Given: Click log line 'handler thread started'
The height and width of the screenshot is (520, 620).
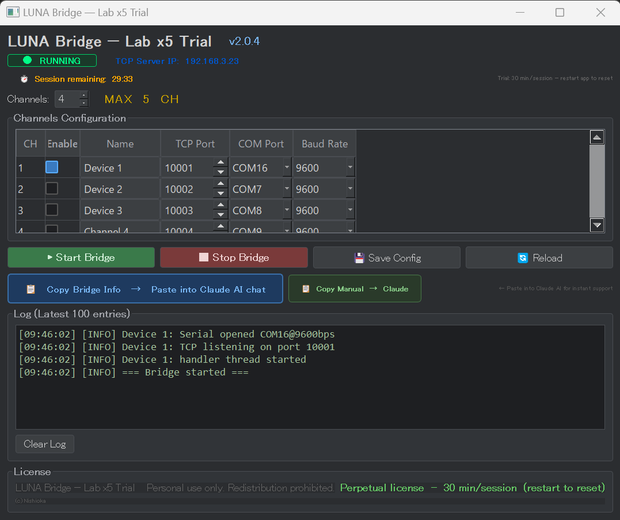Looking at the screenshot, I should (x=163, y=360).
